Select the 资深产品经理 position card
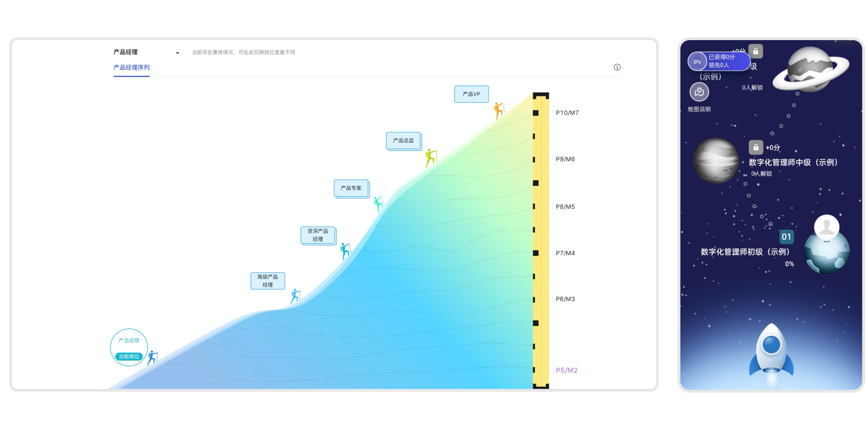 [x=318, y=235]
